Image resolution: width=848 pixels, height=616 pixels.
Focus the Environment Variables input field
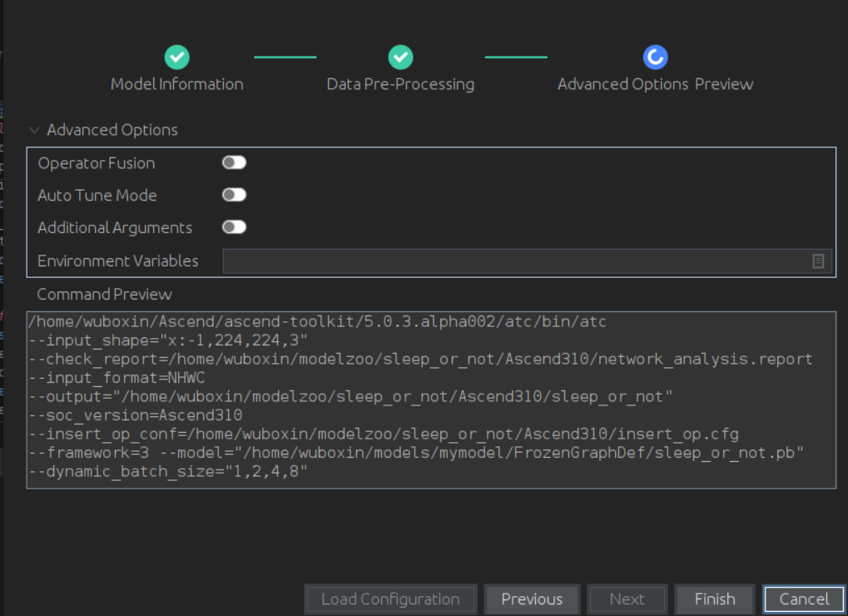pyautogui.click(x=528, y=261)
